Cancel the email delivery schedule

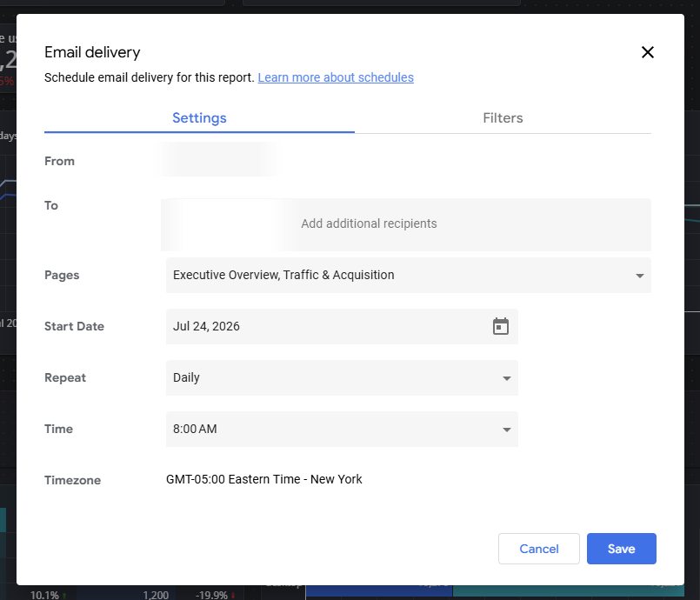click(539, 549)
